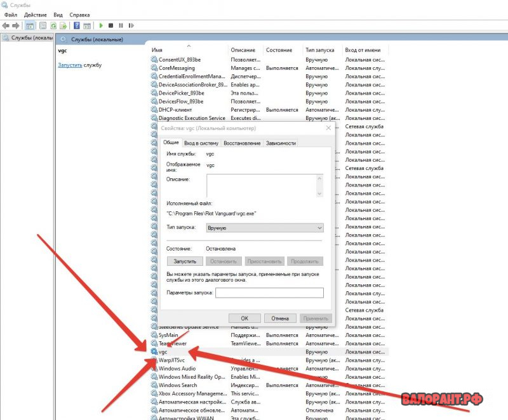Stop service with black square icon
The height and width of the screenshot is (420, 508).
tap(110, 25)
